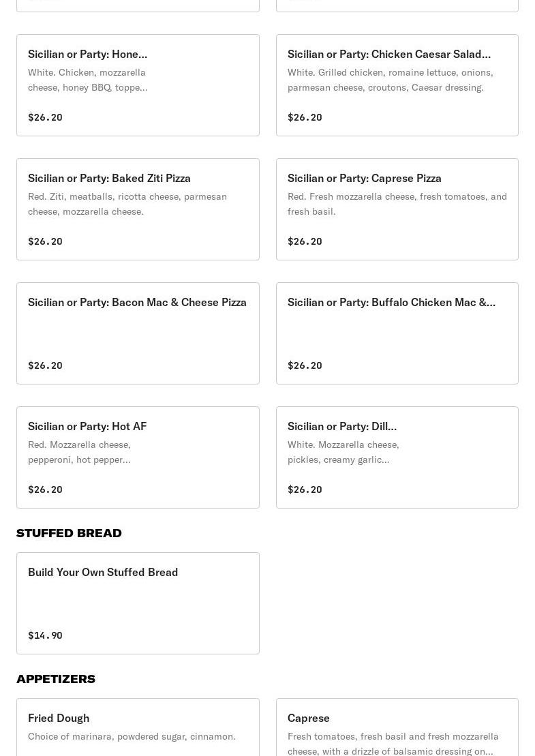The width and height of the screenshot is (535, 756).
Task: Click the Bacon Mac & Cheese Pizza price
Action: [x=45, y=365]
